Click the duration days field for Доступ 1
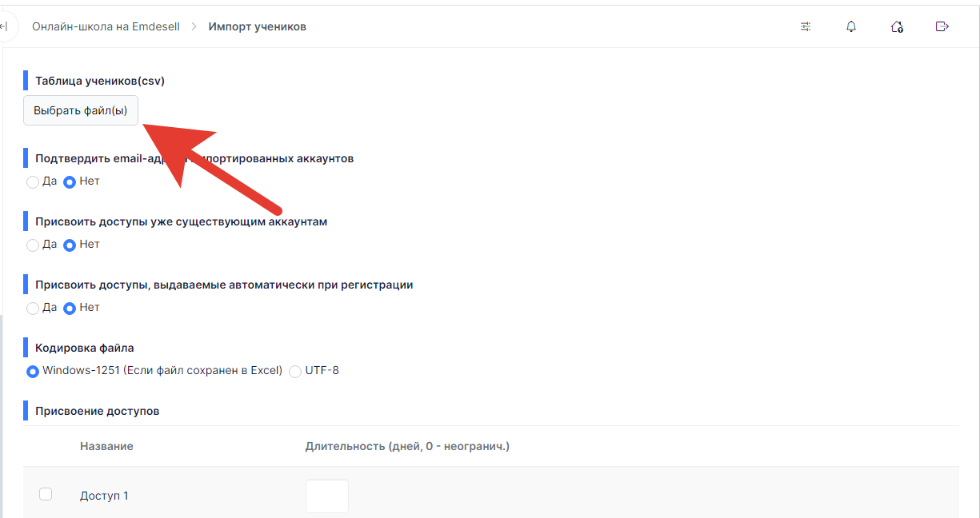Viewport: 980px width, 518px height. (x=327, y=496)
